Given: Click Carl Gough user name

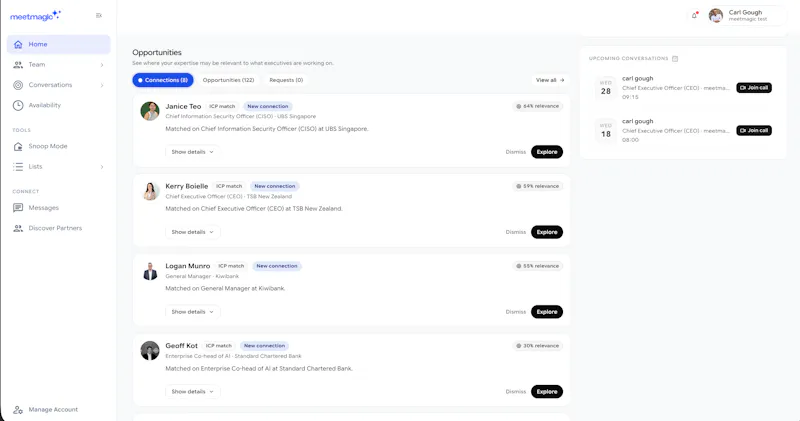Looking at the screenshot, I should (745, 12).
